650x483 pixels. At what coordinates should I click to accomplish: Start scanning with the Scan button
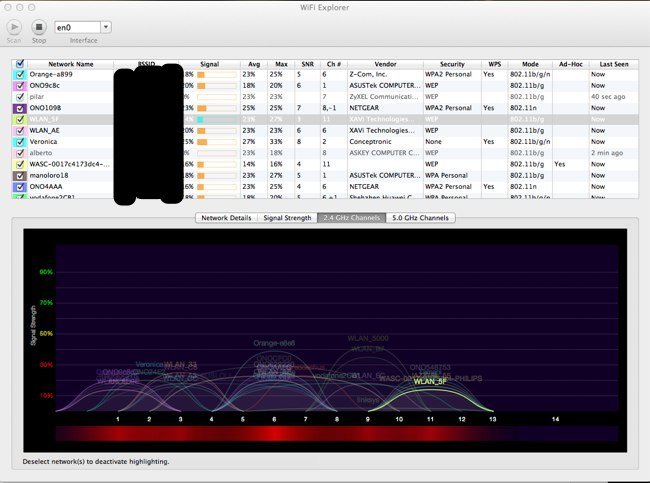click(x=13, y=28)
